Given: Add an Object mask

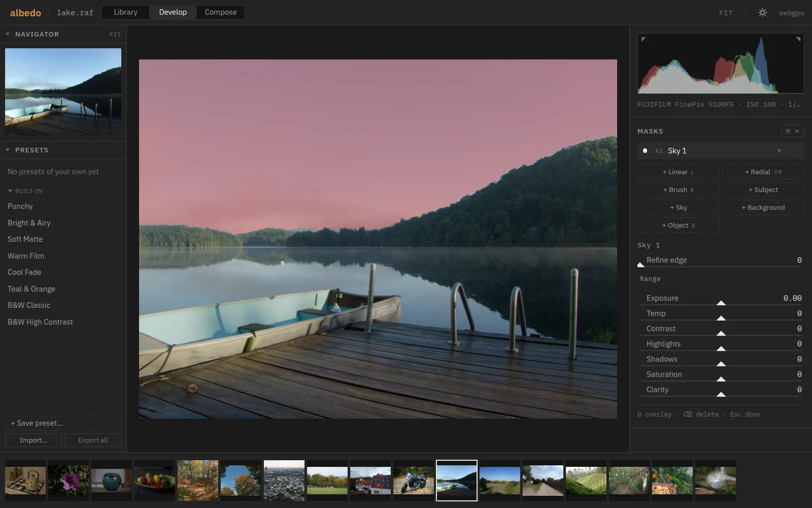Looking at the screenshot, I should pyautogui.click(x=678, y=226).
